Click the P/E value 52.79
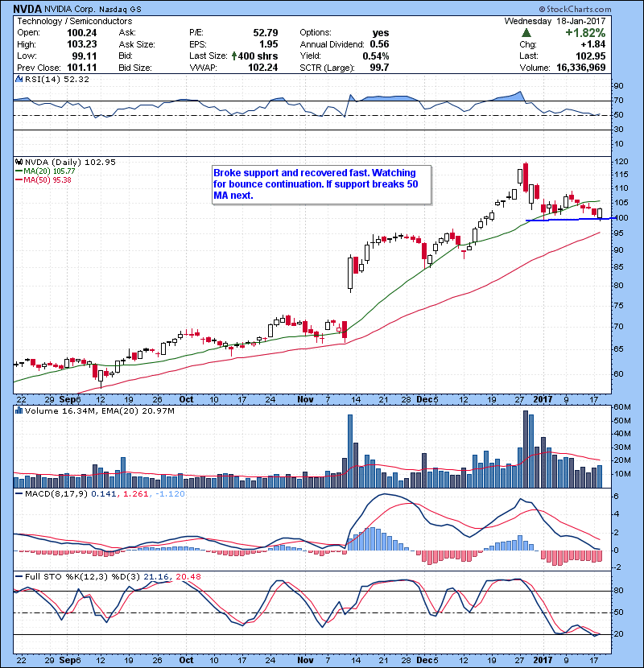The image size is (644, 668). click(x=266, y=33)
